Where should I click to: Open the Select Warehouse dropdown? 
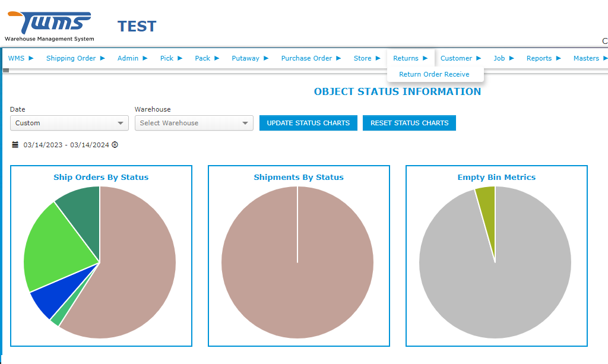194,123
